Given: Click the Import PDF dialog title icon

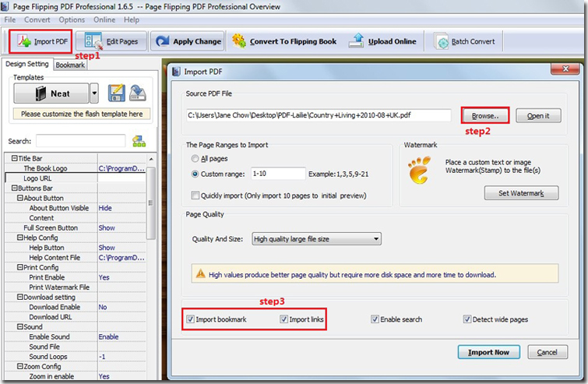Looking at the screenshot, I should pos(176,71).
